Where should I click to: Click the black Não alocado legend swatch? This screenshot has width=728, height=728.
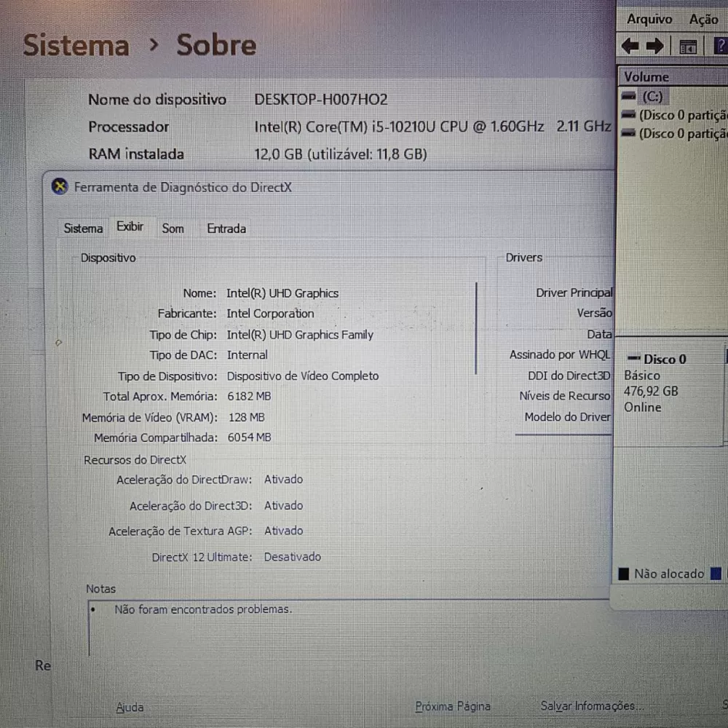click(x=623, y=574)
